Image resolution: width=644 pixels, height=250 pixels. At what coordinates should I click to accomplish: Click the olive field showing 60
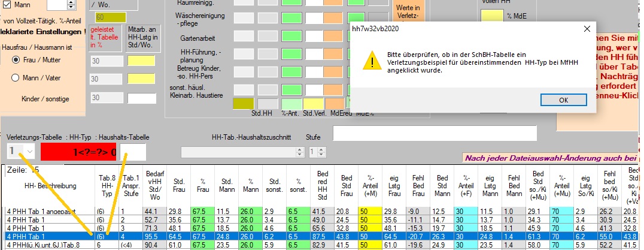[x=110, y=17]
